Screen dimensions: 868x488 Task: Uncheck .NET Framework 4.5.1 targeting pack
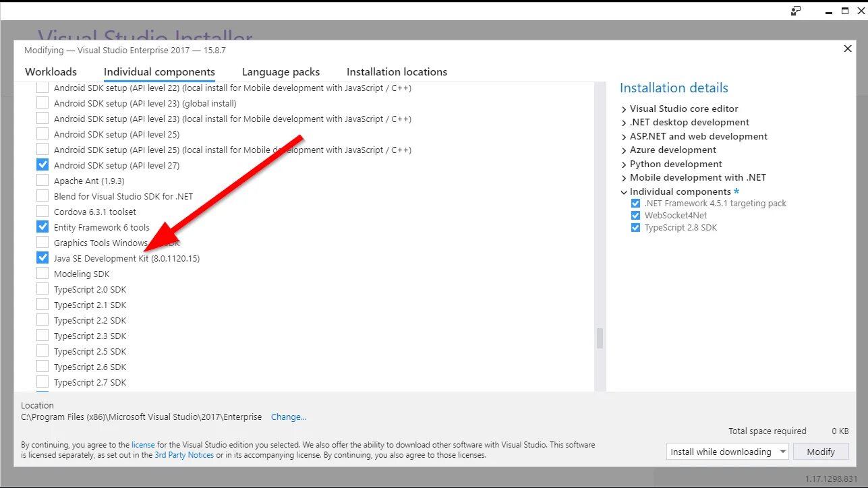coord(635,203)
